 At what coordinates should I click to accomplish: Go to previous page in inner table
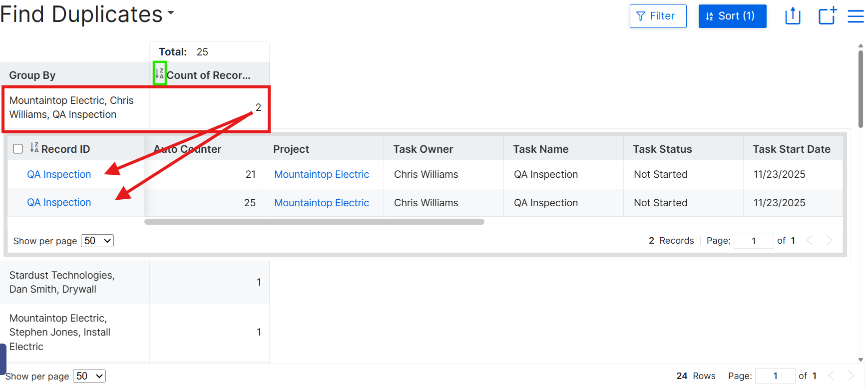pyautogui.click(x=810, y=241)
